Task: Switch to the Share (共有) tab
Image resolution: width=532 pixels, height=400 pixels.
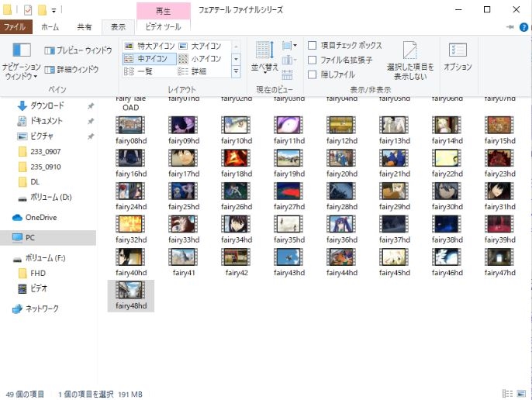Action: [84, 27]
